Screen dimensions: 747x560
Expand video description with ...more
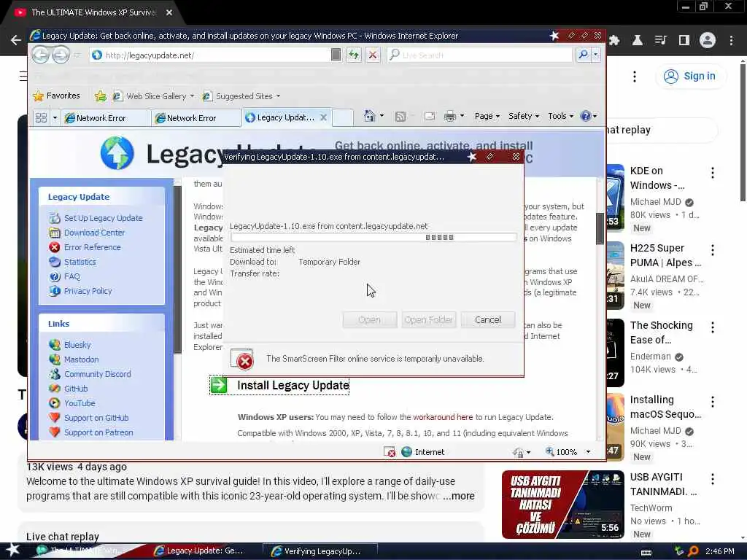459,496
